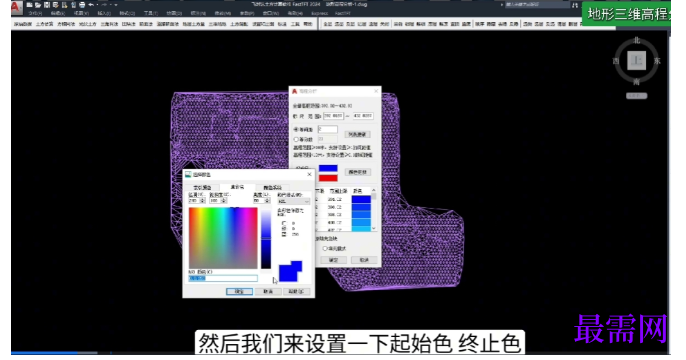Screen dimensions: 686x360
Task: Click the minimum elevation range input field
Action: point(333,116)
